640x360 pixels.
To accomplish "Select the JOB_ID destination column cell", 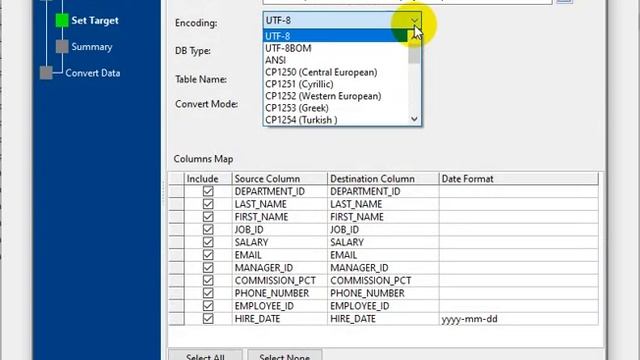I will 383,229.
